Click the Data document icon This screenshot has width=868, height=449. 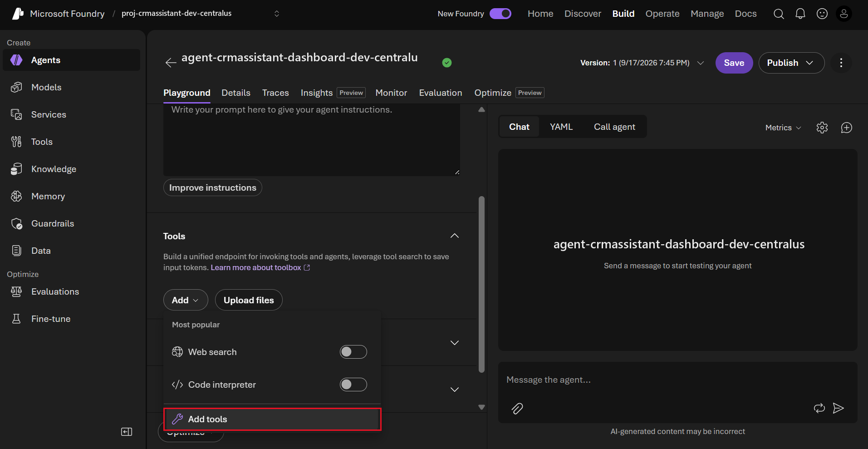pyautogui.click(x=16, y=251)
